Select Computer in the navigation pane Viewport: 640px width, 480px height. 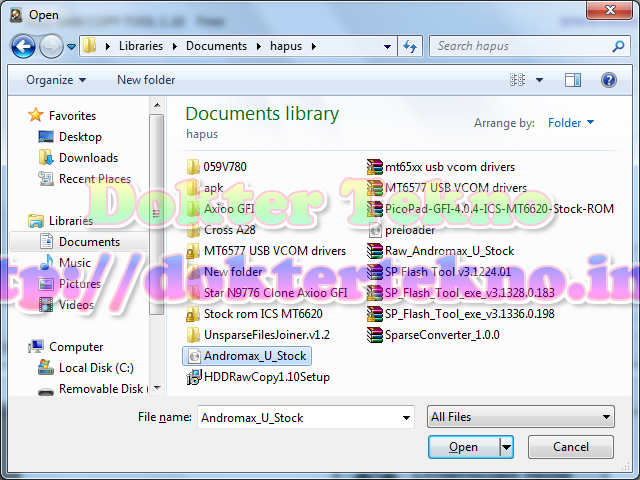[x=65, y=347]
